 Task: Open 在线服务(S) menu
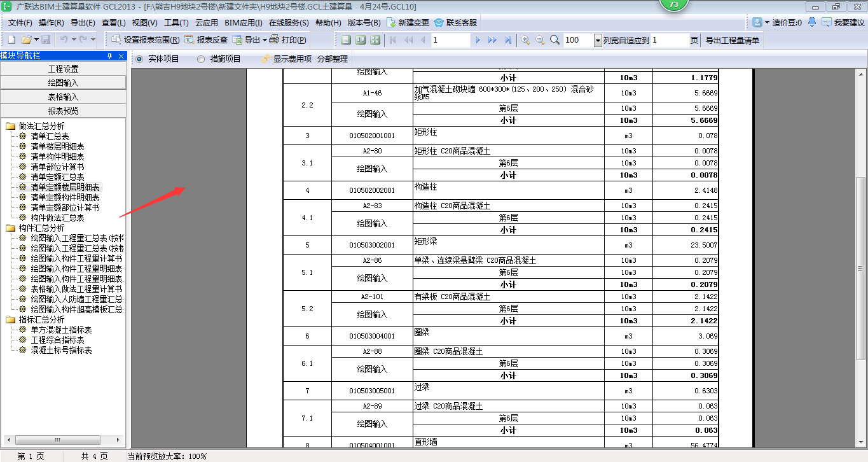click(289, 22)
